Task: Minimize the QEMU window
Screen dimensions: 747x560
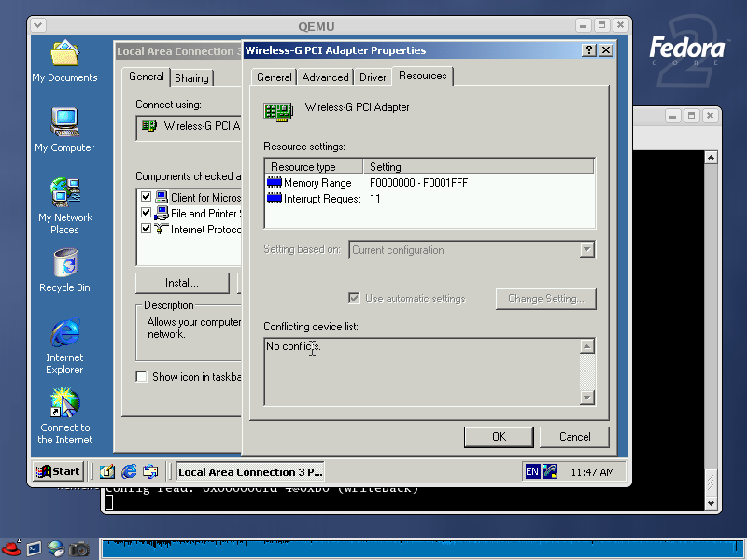Action: [583, 25]
